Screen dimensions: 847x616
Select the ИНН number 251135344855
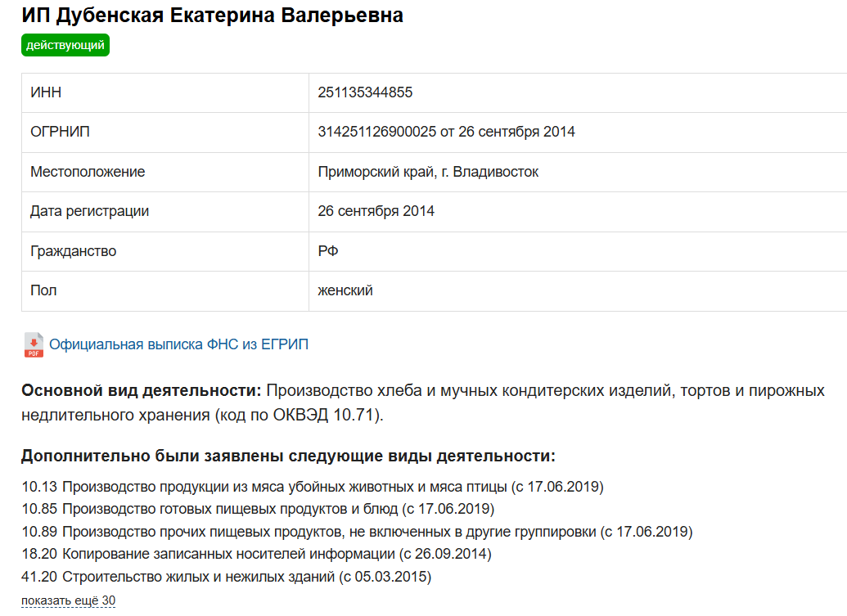coord(365,92)
